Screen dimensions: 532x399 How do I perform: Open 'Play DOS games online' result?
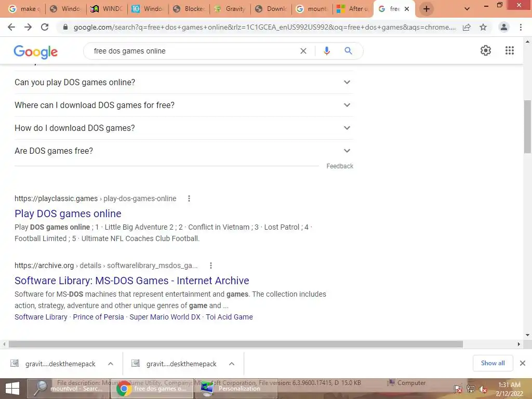[x=68, y=214]
